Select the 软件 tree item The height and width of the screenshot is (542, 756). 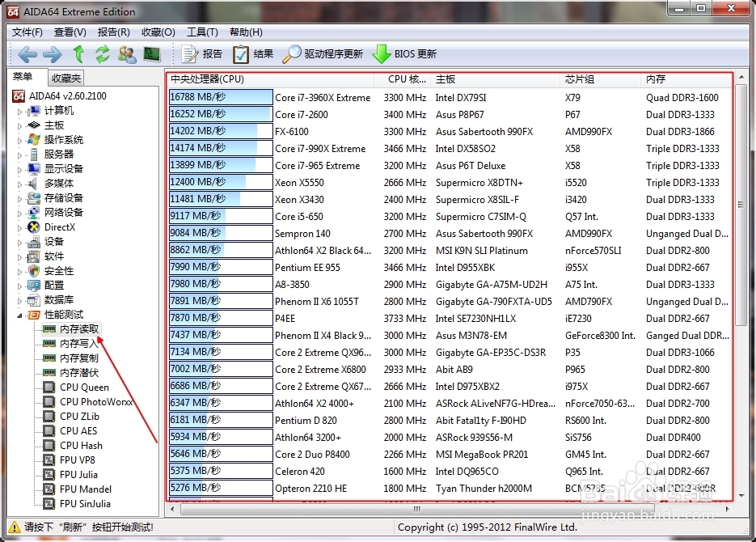tap(54, 256)
